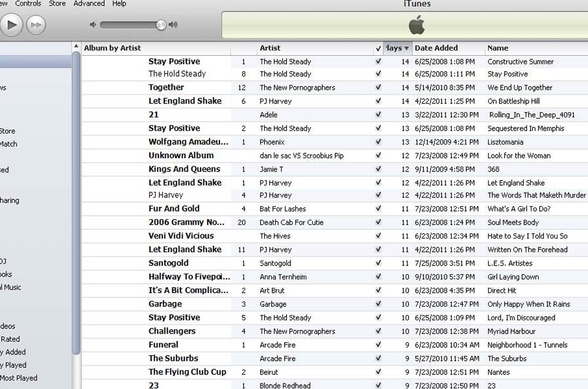Uncheck the Soul Meets Body checkbox
Image resolution: width=588 pixels, height=389 pixels.
click(x=378, y=222)
